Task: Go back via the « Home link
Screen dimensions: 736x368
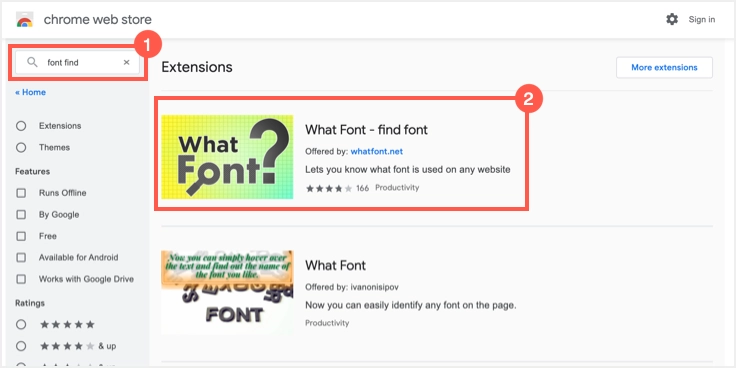Action: click(x=31, y=92)
